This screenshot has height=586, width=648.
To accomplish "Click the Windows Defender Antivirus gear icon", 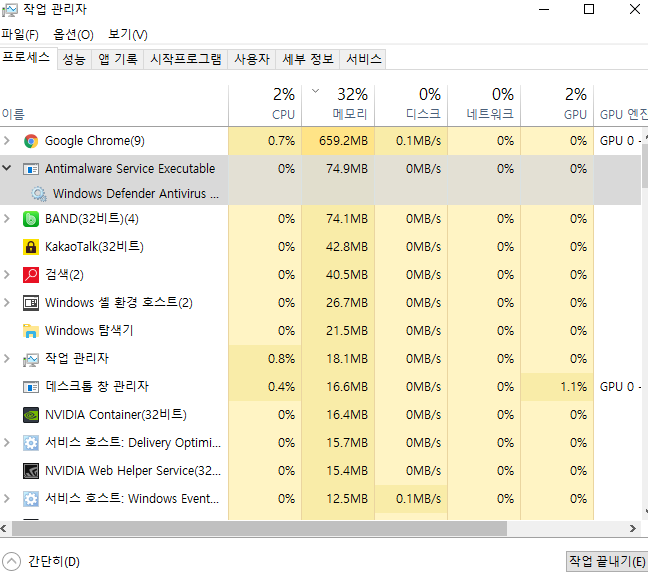I will pos(39,193).
